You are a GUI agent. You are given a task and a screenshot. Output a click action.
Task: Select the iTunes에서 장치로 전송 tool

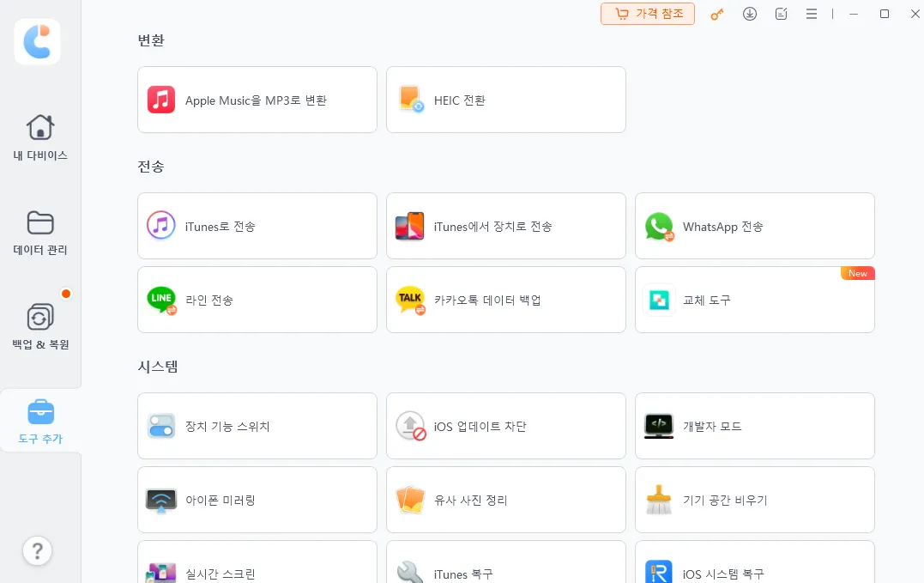pos(505,226)
